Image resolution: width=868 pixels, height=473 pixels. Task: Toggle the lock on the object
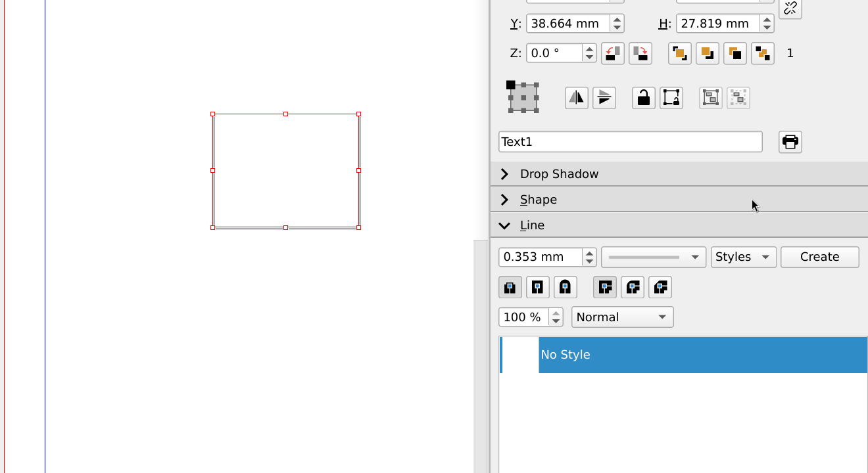click(643, 98)
